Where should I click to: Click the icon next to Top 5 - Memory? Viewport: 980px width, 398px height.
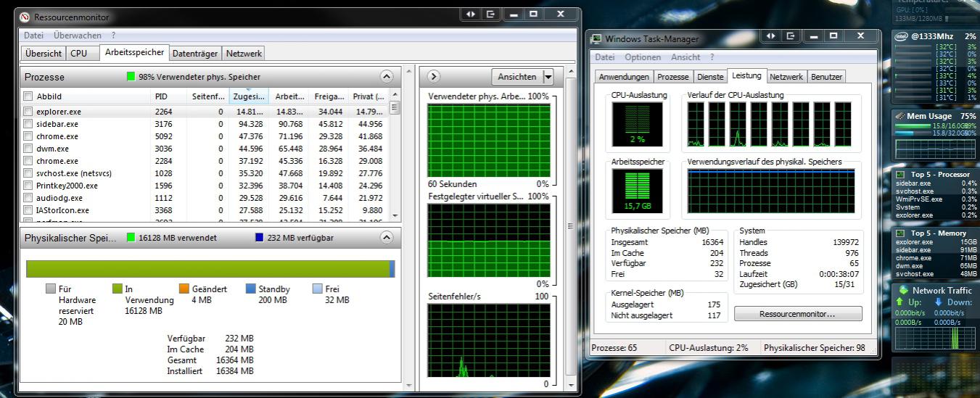click(x=900, y=233)
